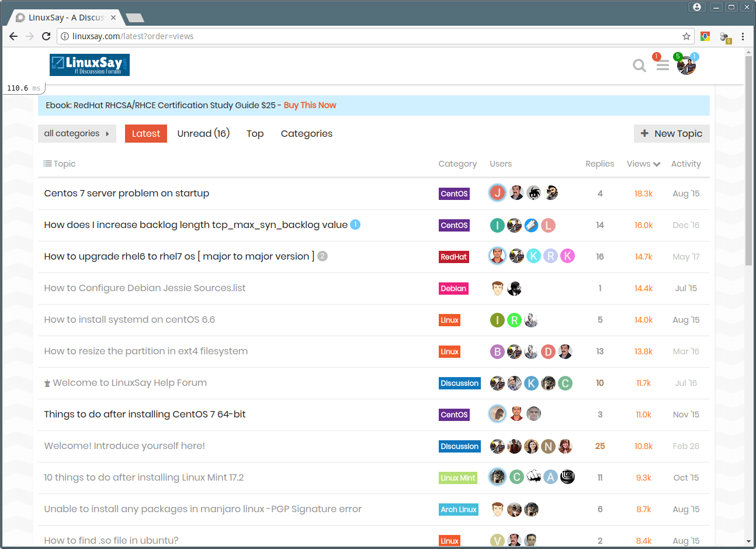Click the Linux Mint category tag
This screenshot has height=549, width=756.
(x=458, y=478)
